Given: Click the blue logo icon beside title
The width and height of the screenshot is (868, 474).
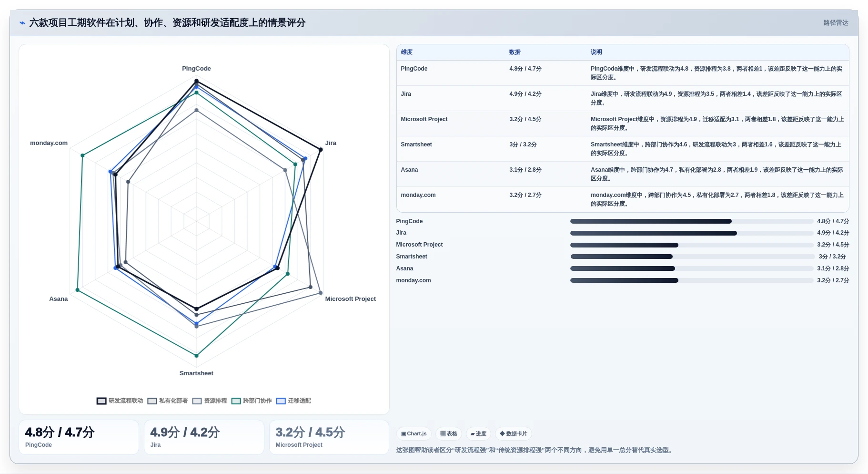Looking at the screenshot, I should point(22,23).
